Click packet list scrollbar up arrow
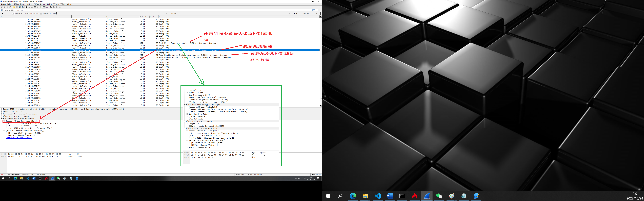This screenshot has height=201, width=644. point(320,17)
